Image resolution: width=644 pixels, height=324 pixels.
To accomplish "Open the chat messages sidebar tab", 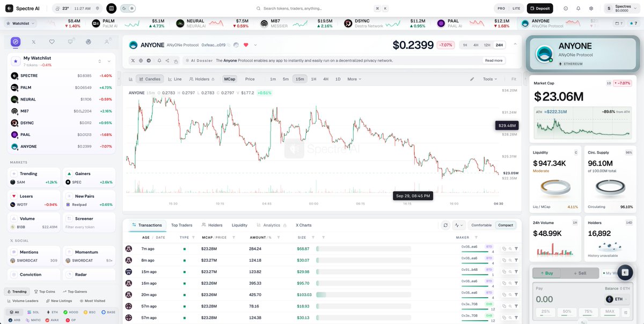I will tap(70, 41).
